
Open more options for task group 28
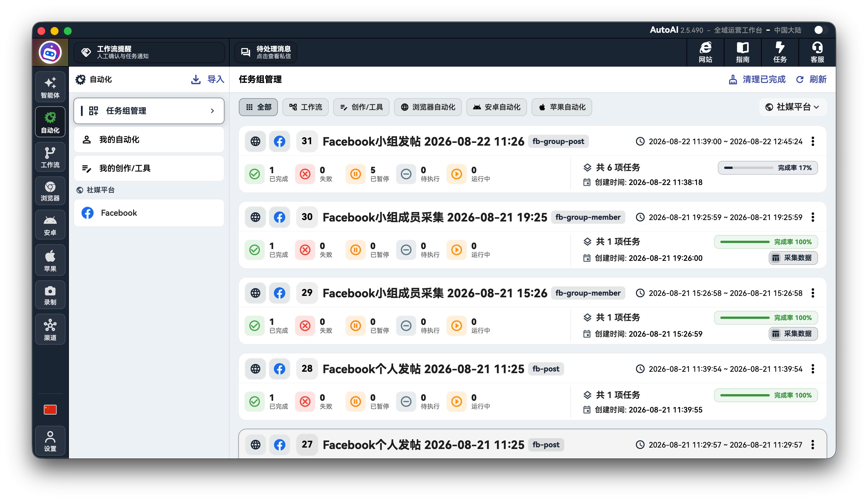pos(813,369)
